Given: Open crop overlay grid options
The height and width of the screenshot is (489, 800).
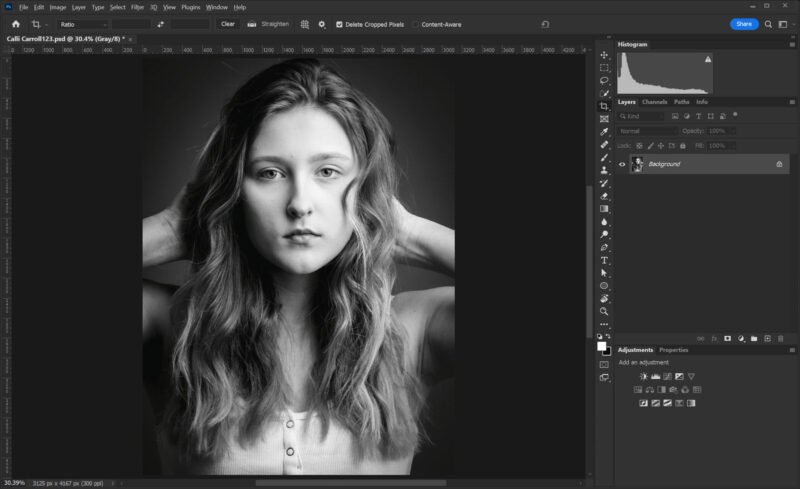Looking at the screenshot, I should tap(304, 24).
